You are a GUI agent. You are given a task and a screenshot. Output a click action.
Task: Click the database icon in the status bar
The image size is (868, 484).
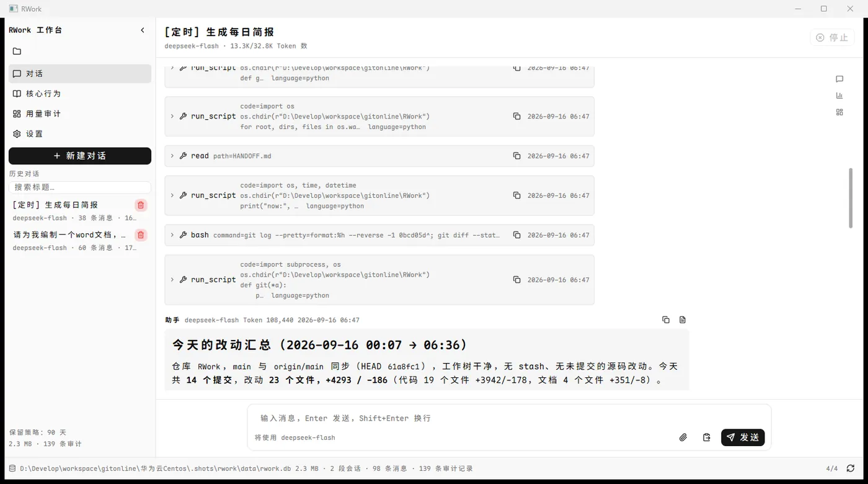(x=12, y=468)
